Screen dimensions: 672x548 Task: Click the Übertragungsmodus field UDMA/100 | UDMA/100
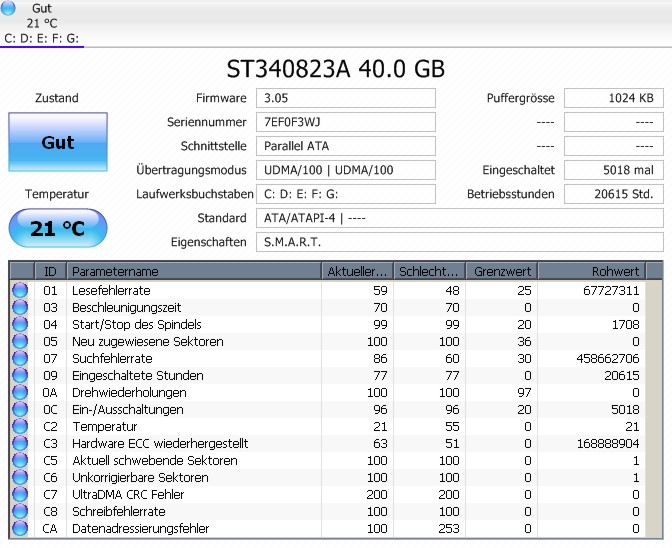(346, 170)
